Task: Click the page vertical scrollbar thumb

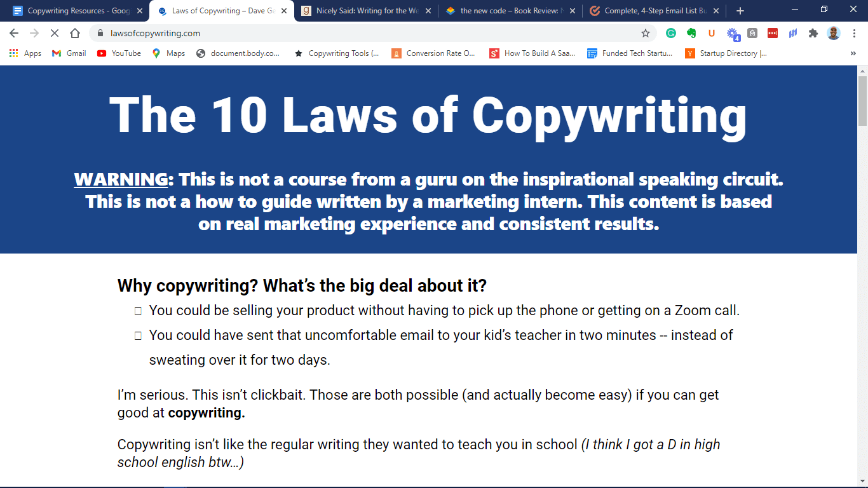Action: tap(862, 100)
